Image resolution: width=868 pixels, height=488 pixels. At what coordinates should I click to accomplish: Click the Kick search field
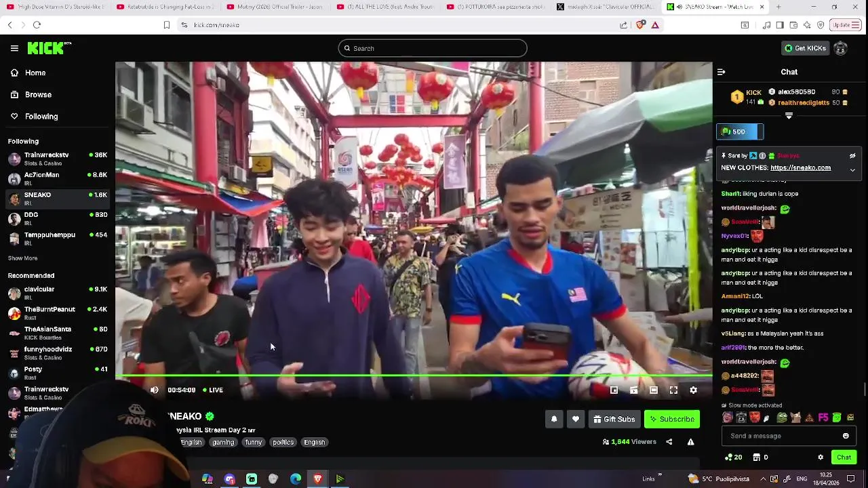pos(433,48)
